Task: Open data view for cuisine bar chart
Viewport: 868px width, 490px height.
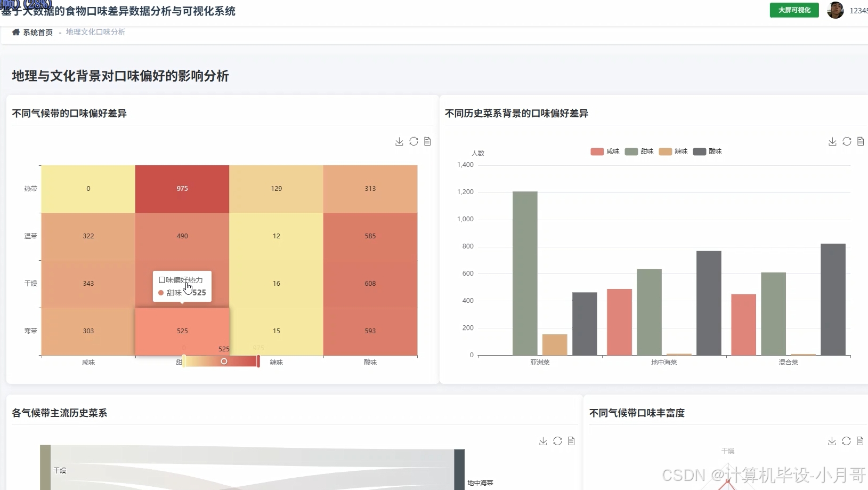Action: click(861, 141)
